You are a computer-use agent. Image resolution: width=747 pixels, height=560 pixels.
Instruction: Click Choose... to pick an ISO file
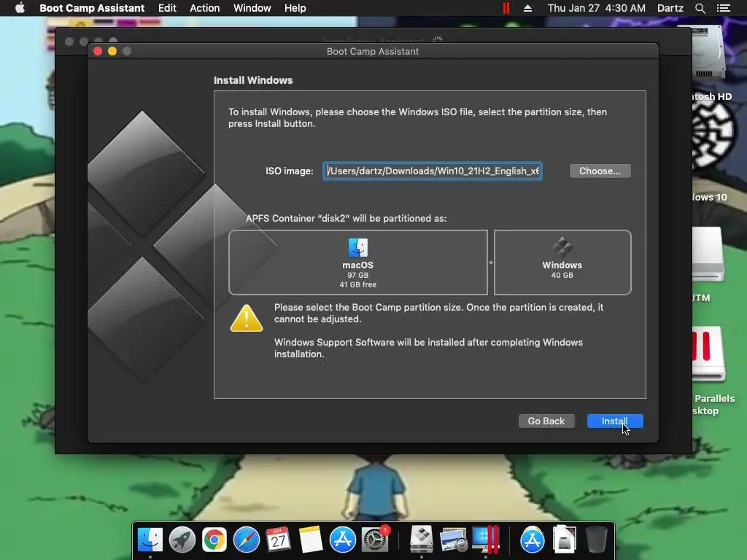coord(600,171)
